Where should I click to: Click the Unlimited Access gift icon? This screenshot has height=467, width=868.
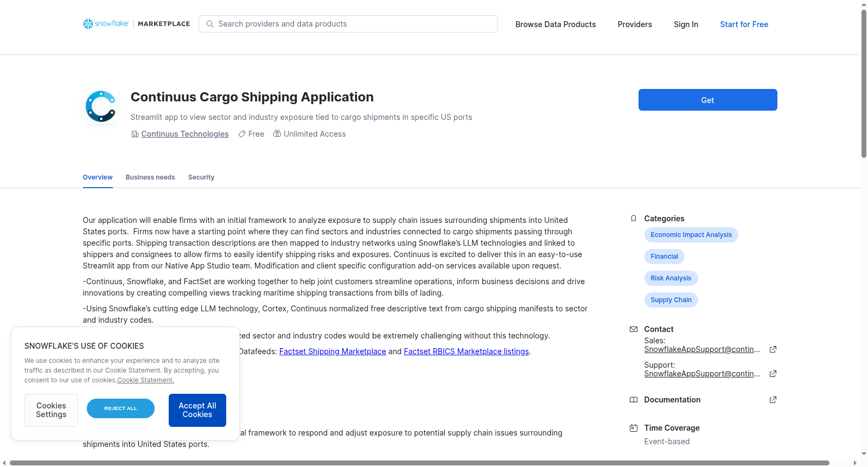point(277,133)
